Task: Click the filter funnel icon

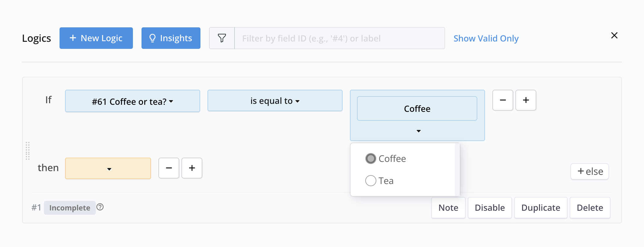Action: point(222,38)
